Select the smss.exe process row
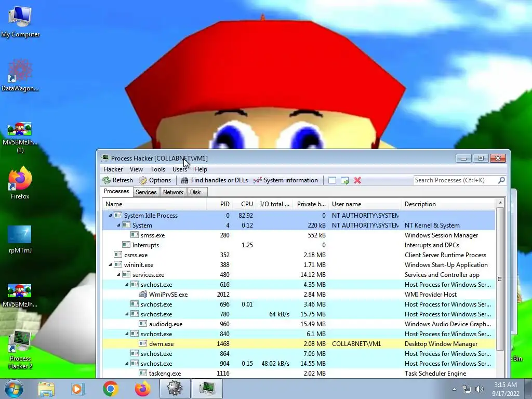This screenshot has width=532, height=399. pos(299,235)
